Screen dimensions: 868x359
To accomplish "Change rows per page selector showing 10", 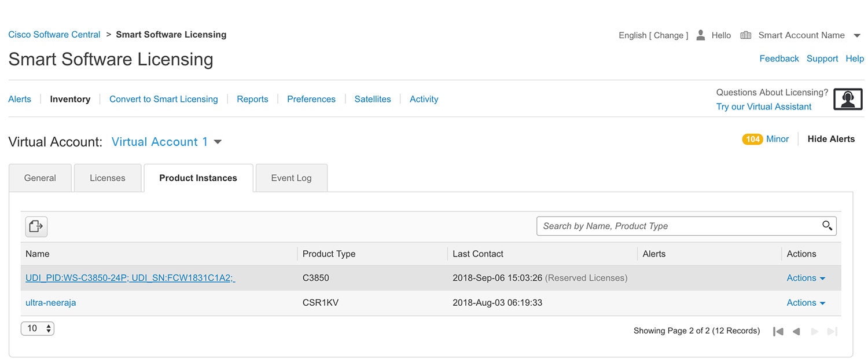I will point(38,328).
